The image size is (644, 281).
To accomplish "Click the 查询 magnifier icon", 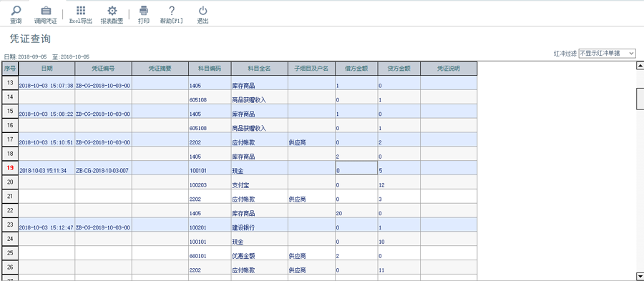I will (16, 11).
